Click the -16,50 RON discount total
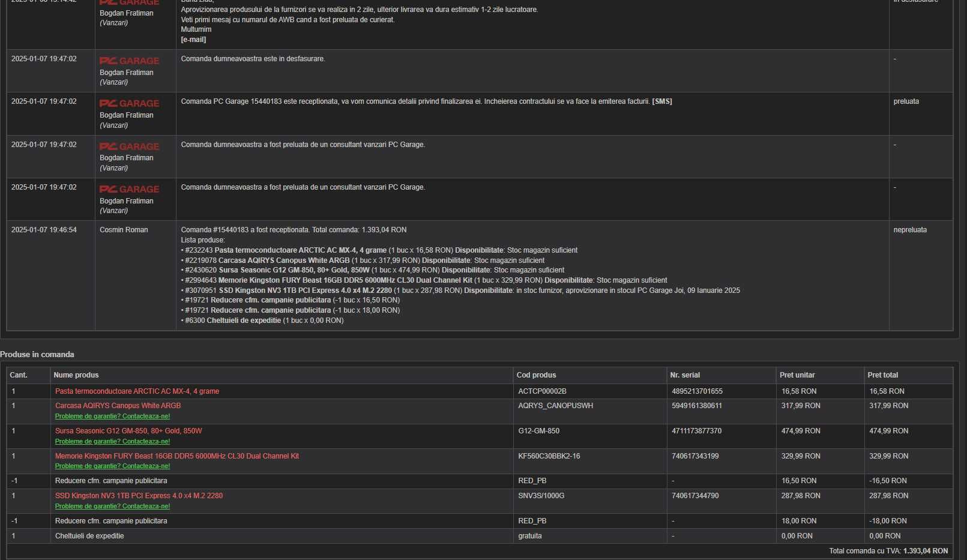The height and width of the screenshot is (560, 967). click(x=888, y=481)
